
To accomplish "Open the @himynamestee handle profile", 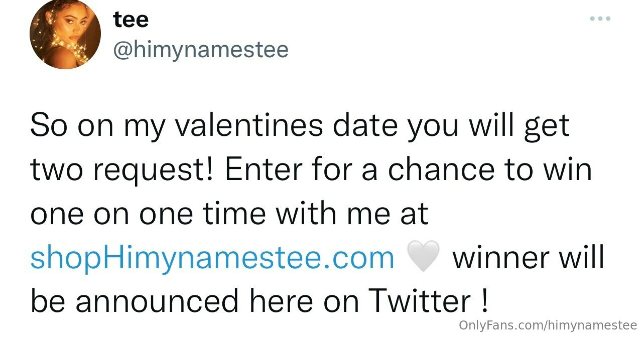I will (201, 50).
